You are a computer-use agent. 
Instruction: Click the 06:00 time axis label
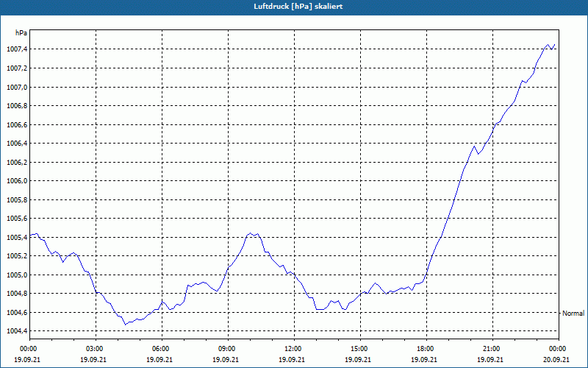[162, 349]
